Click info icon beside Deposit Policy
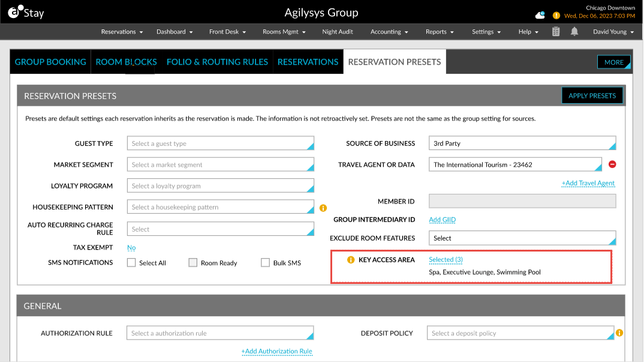Screen dimensions: 644x362 click(x=619, y=333)
